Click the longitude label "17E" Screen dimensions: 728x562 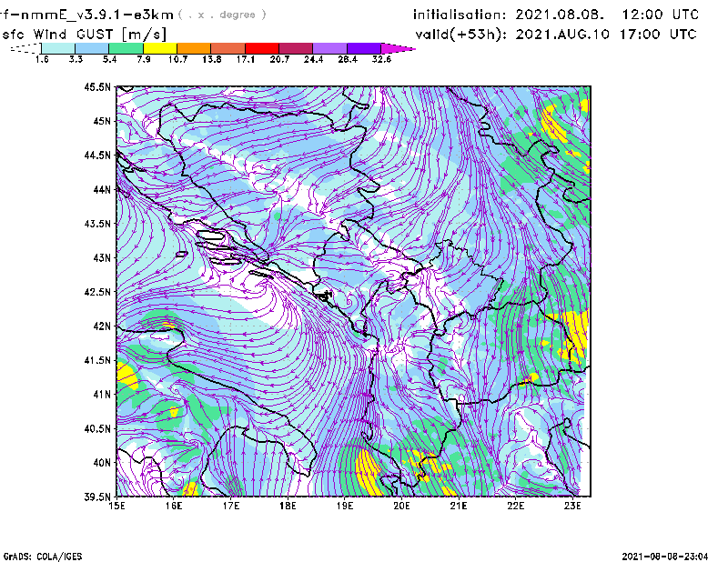(x=231, y=506)
